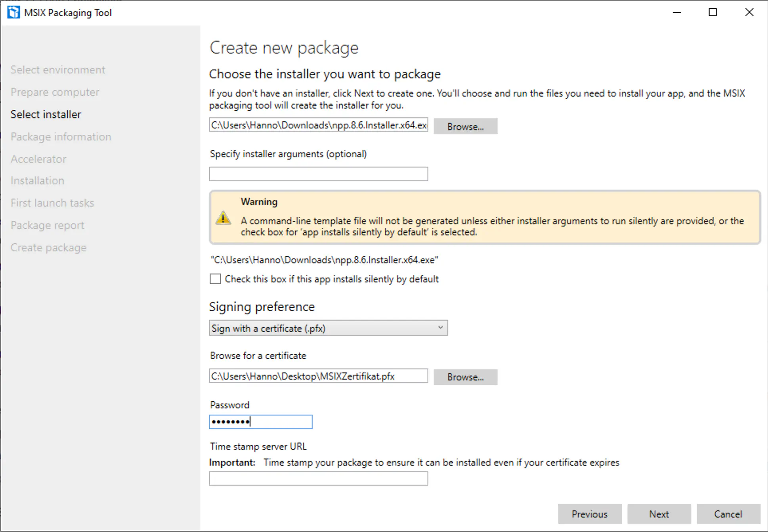This screenshot has height=532, width=768.
Task: Click Browse next to the installer path
Action: tap(465, 126)
